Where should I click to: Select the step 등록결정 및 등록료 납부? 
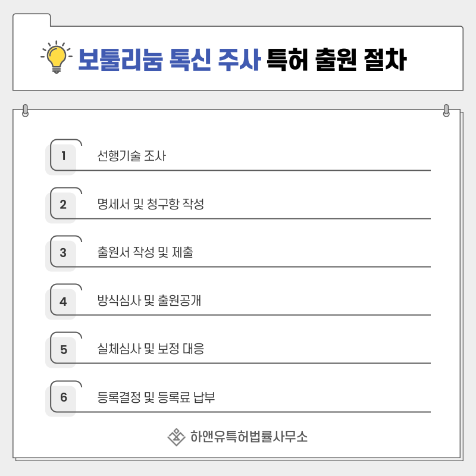pyautogui.click(x=156, y=397)
